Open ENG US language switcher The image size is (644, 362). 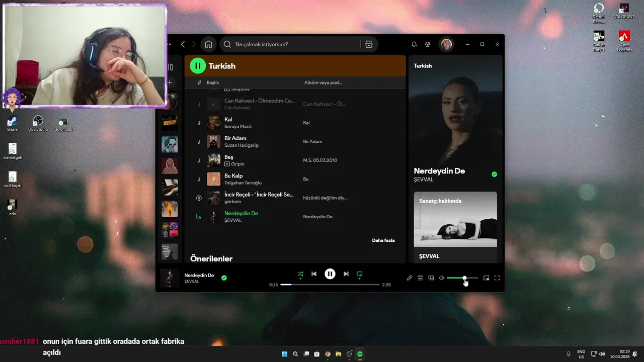[581, 354]
